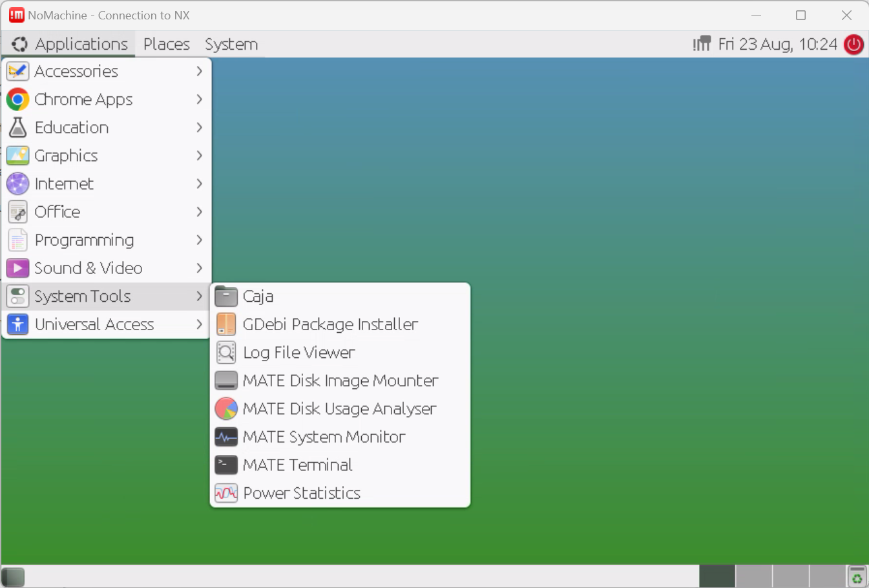Open Power Statistics graph icon
This screenshot has width=869, height=588.
(x=226, y=494)
